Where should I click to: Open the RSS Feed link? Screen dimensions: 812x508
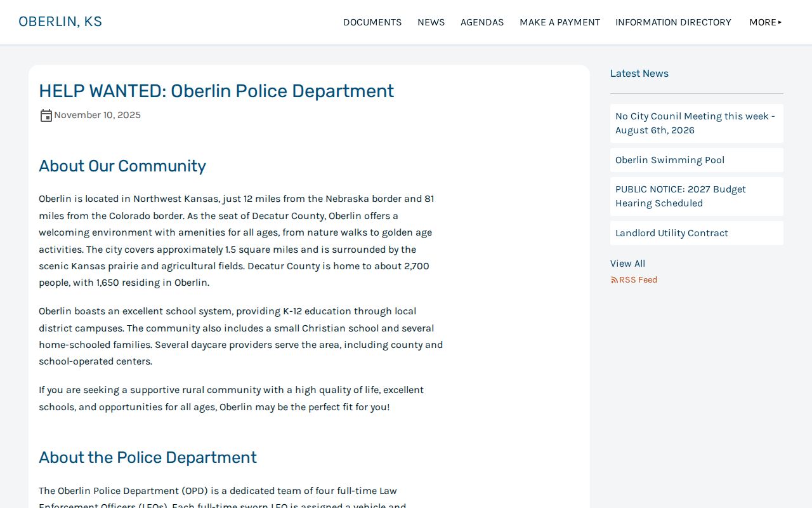point(634,280)
